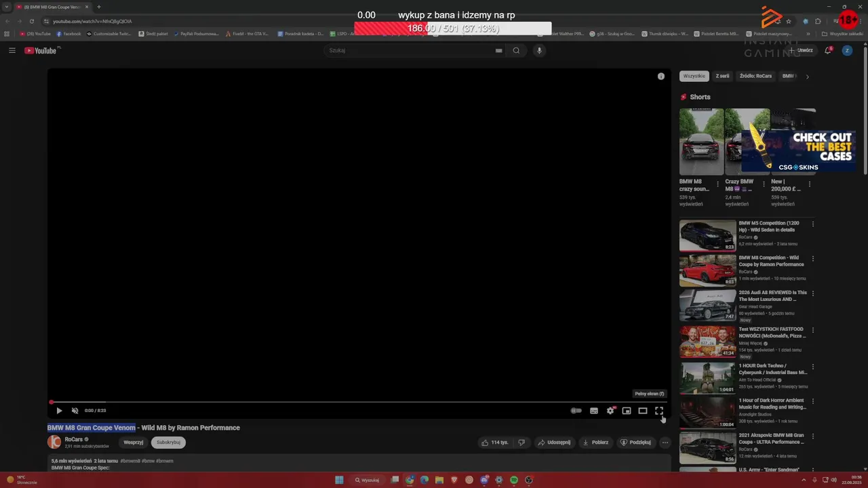Open Crazy BMW M8 short thumbnail
Screen dimensions: 868x488
pos(747,142)
